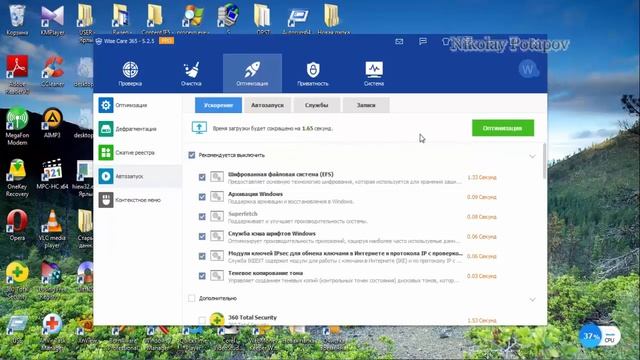640x360 pixels.
Task: Uncheck Служба кэша шрифтов Windows checkbox
Action: (202, 236)
